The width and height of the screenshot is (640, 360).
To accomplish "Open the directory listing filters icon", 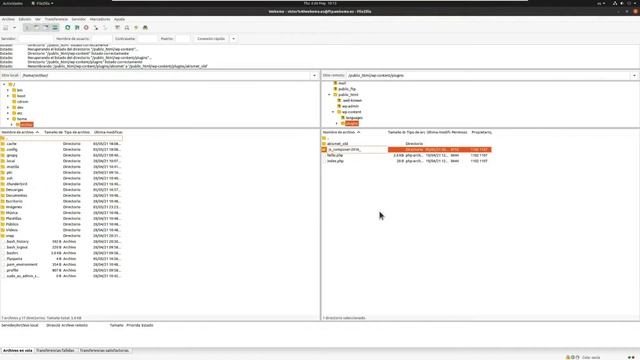I will [118, 28].
